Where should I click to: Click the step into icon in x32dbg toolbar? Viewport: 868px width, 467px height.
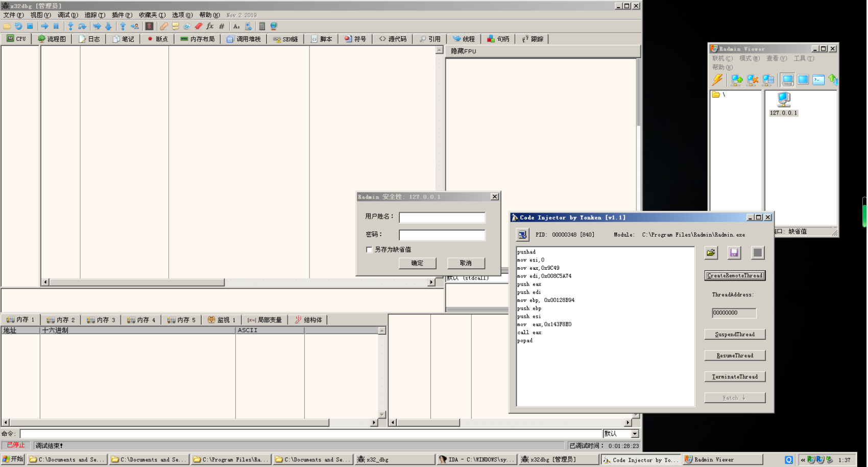click(x=70, y=26)
